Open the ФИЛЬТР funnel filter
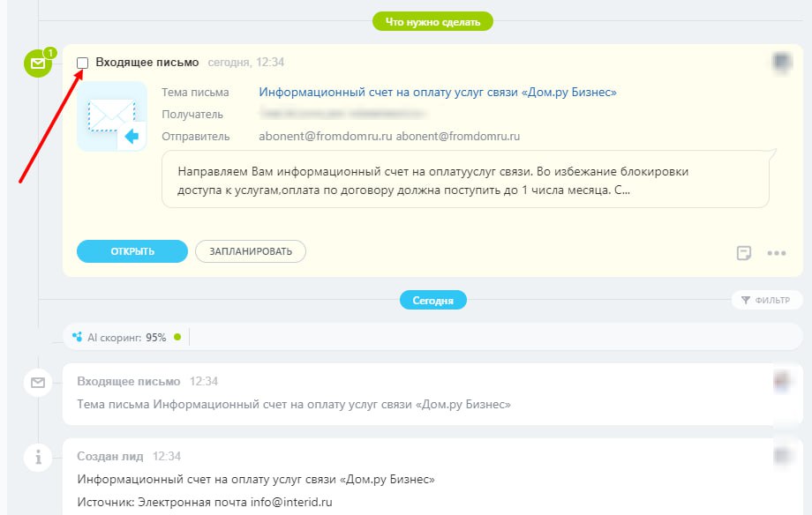This screenshot has width=812, height=515. (x=767, y=301)
